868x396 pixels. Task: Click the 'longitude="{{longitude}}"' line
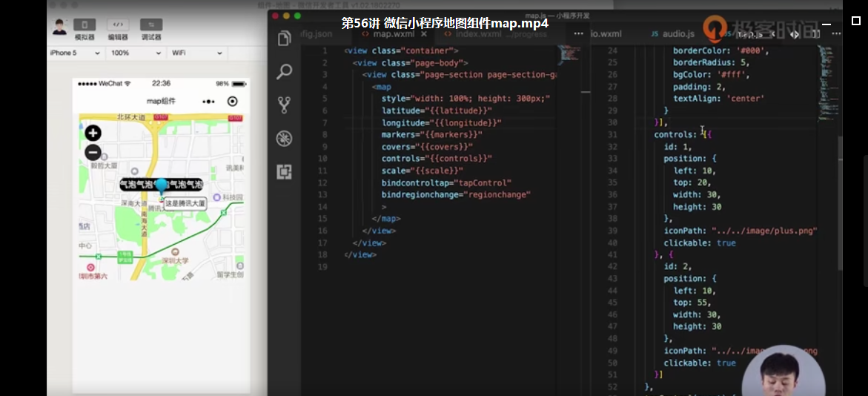441,123
